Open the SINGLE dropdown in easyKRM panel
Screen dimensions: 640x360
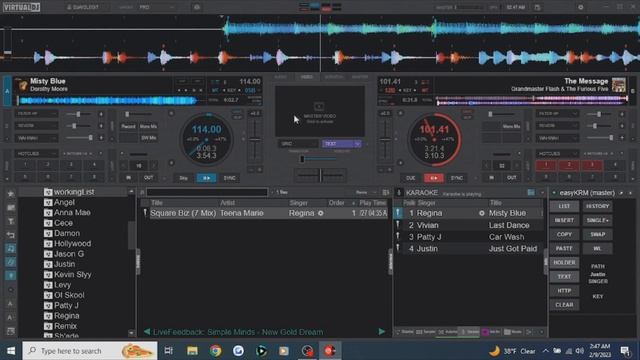(x=598, y=220)
